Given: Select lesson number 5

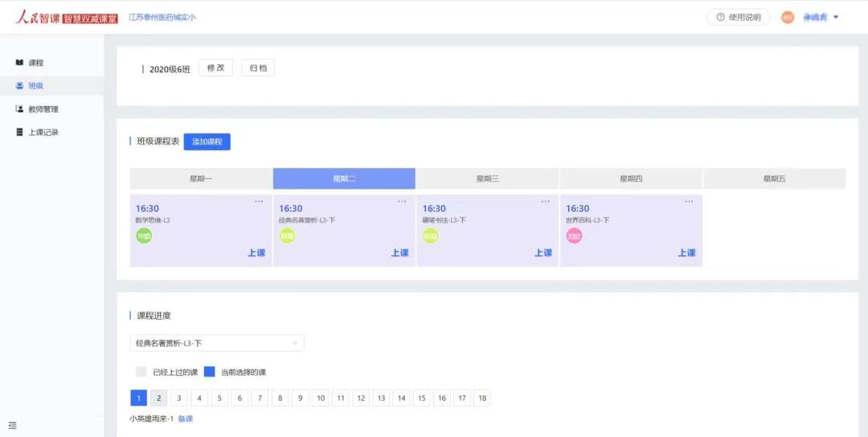Looking at the screenshot, I should click(219, 398).
